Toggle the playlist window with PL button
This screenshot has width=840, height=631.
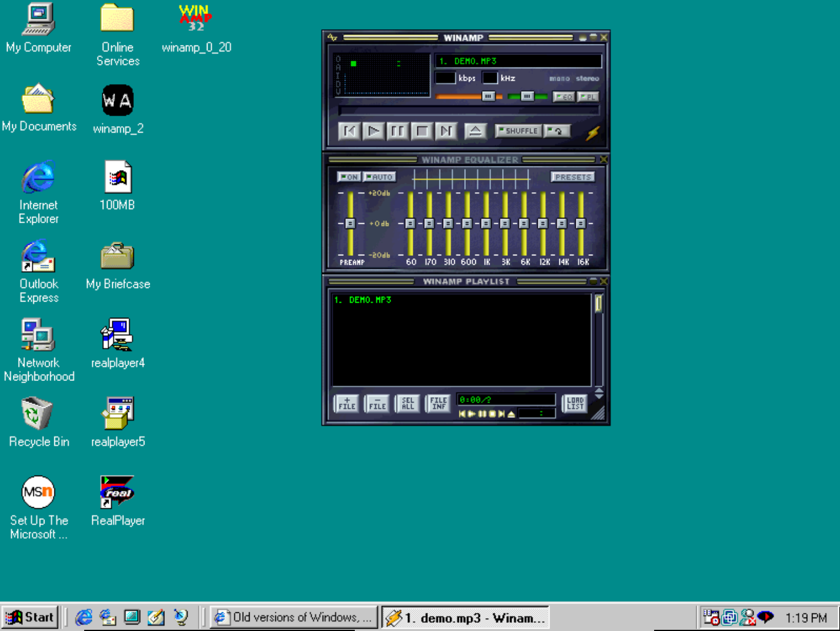588,97
